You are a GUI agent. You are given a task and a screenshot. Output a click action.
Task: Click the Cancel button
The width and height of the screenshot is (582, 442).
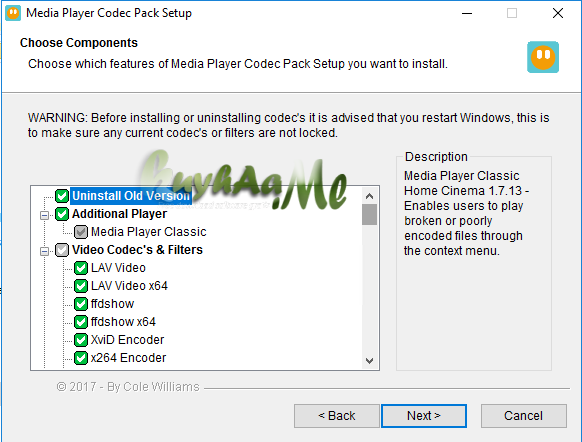[x=523, y=416]
